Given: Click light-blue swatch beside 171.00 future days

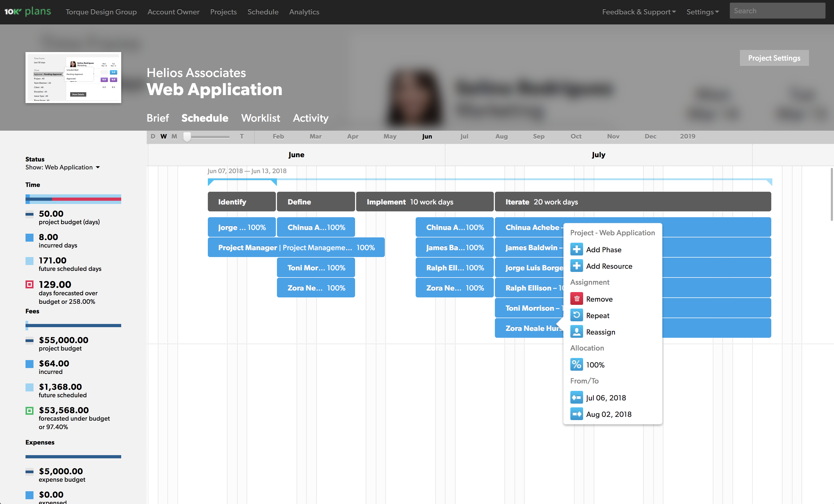Looking at the screenshot, I should 30,261.
